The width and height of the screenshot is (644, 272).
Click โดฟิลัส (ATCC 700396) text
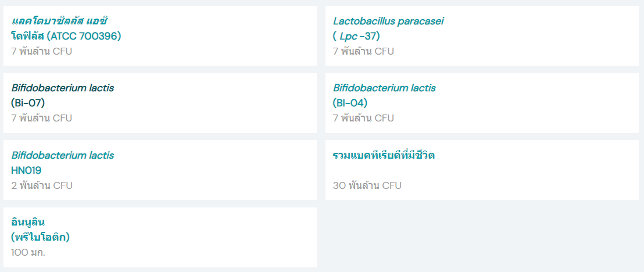pos(66,36)
